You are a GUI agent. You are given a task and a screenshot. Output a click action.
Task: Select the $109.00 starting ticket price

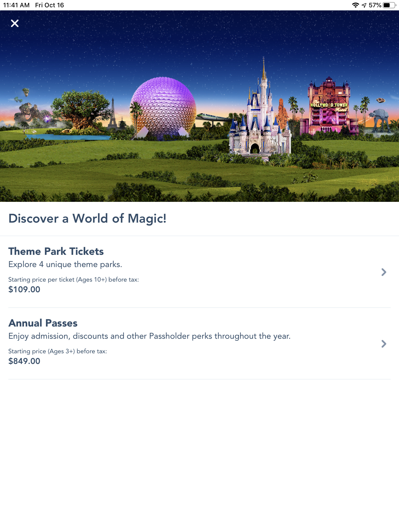pos(24,289)
